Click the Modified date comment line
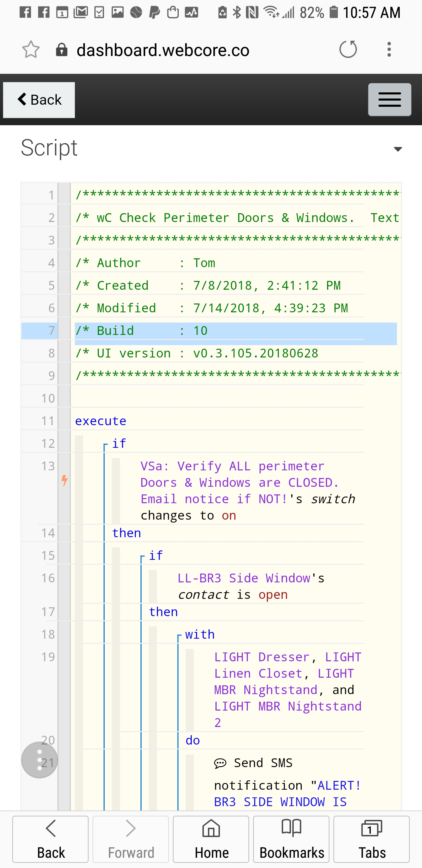422x868 pixels. [212, 308]
